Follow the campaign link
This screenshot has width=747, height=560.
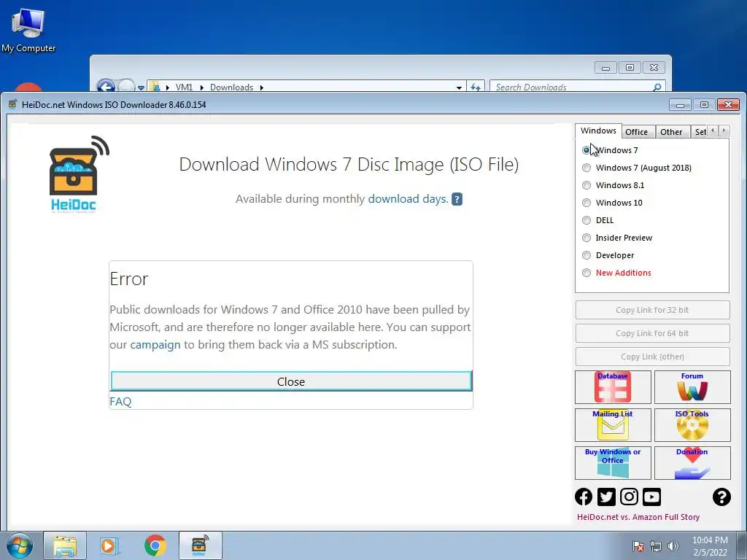click(x=155, y=345)
